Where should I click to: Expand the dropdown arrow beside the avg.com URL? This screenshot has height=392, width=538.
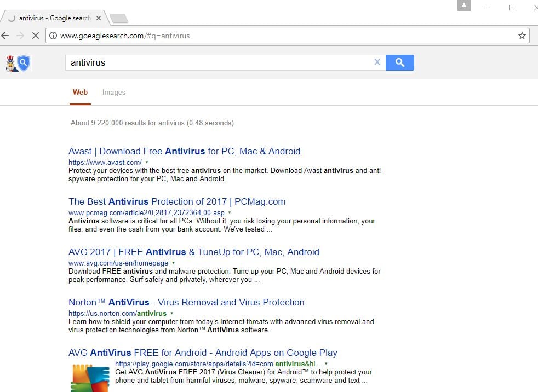coord(173,263)
